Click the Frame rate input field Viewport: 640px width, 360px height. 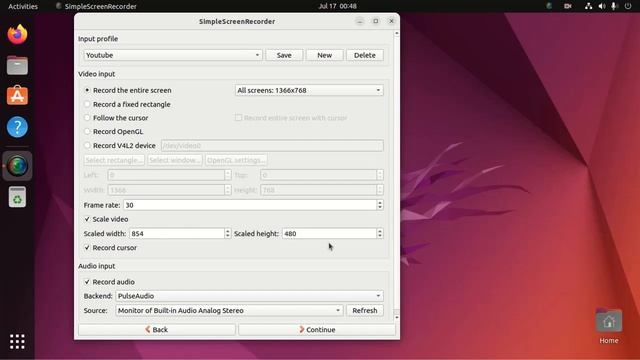coord(250,205)
